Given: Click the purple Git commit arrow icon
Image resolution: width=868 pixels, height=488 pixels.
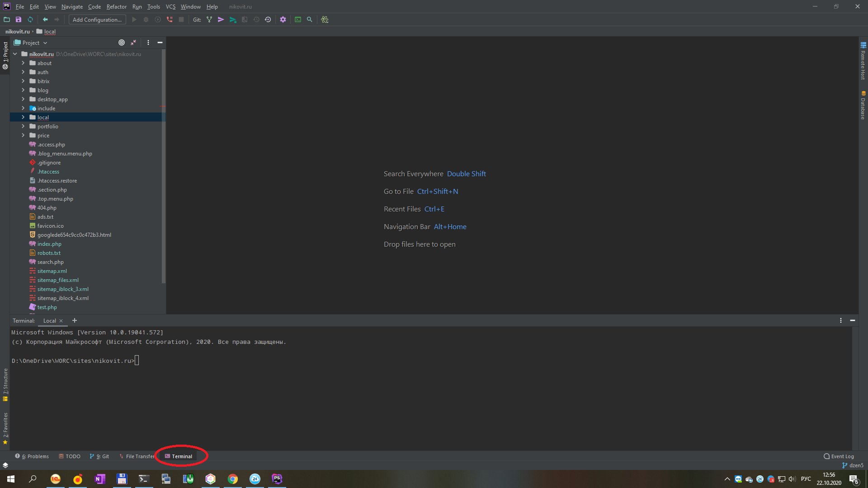Looking at the screenshot, I should (x=221, y=19).
